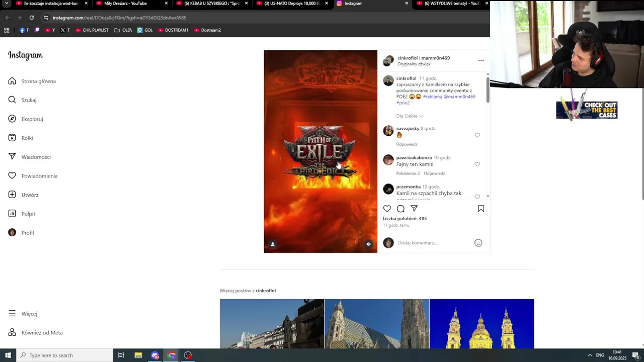Click the browser address bar URL

pyautogui.click(x=119, y=18)
